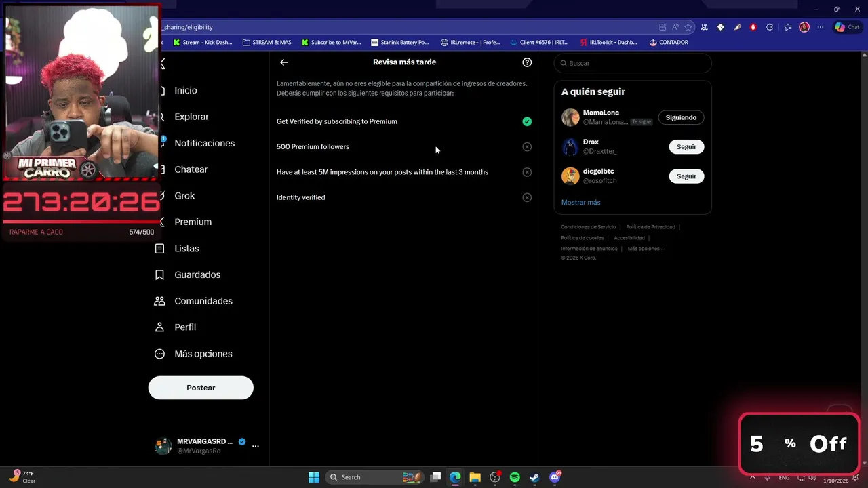Click the X mark beside 5M impressions requirement
The width and height of the screenshot is (868, 488).
[x=527, y=172]
